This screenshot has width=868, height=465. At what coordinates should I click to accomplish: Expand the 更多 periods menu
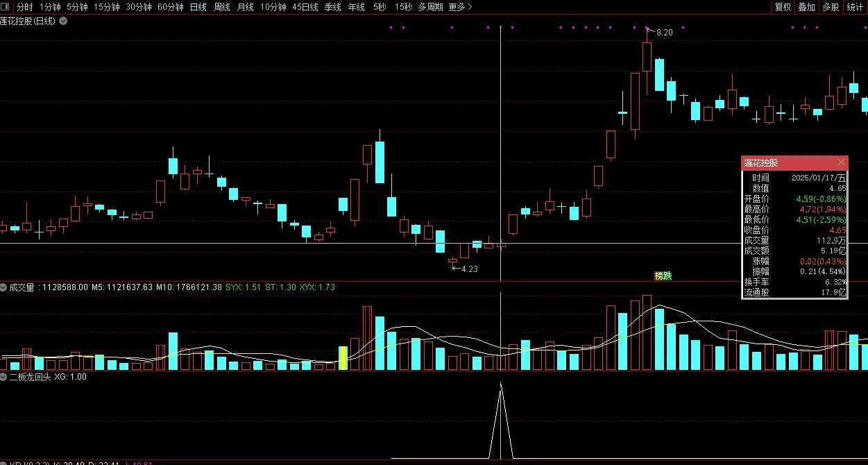460,7
